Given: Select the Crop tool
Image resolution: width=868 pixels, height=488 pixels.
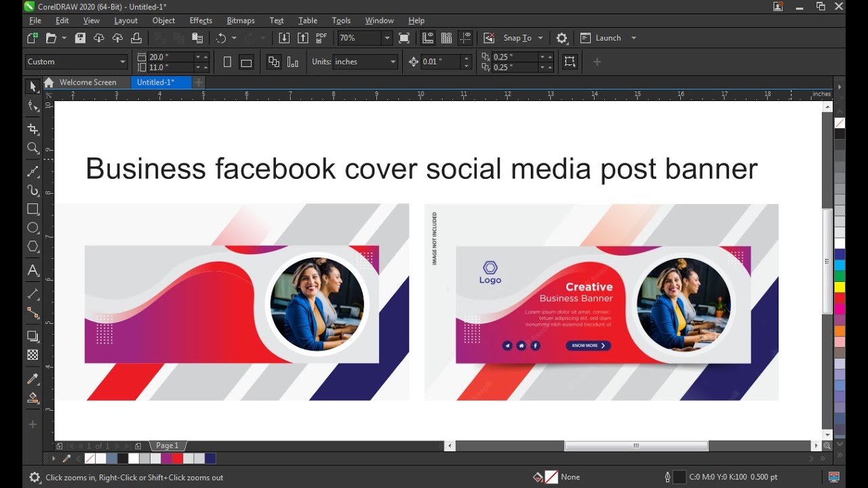Looking at the screenshot, I should [33, 129].
